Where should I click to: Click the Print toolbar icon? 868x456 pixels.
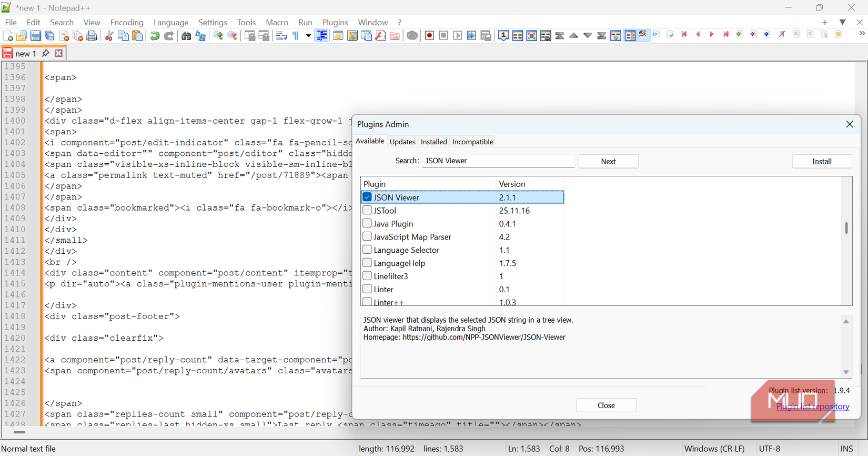coord(92,36)
